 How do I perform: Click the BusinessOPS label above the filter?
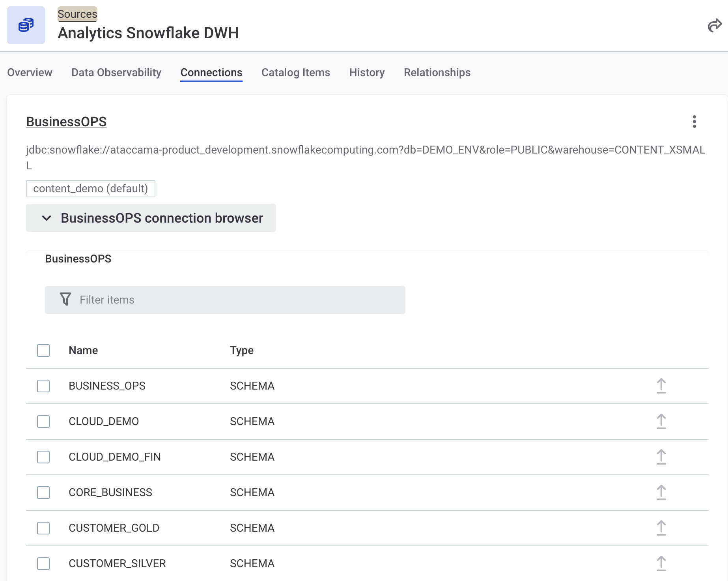click(x=78, y=259)
